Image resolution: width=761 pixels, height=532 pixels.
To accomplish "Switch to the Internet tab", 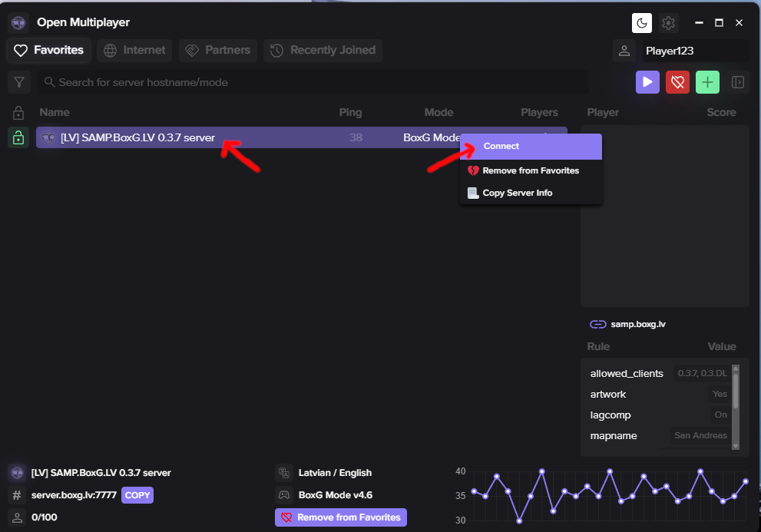I will [x=134, y=50].
